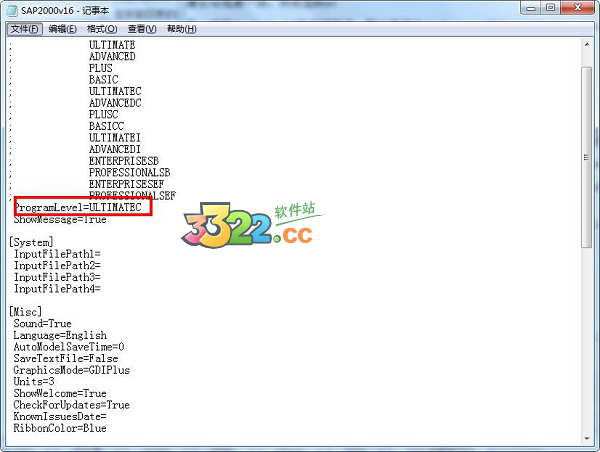Minimize the SAP2000v16 Notepad window
Viewport: 600px width, 452px height.
(x=531, y=8)
